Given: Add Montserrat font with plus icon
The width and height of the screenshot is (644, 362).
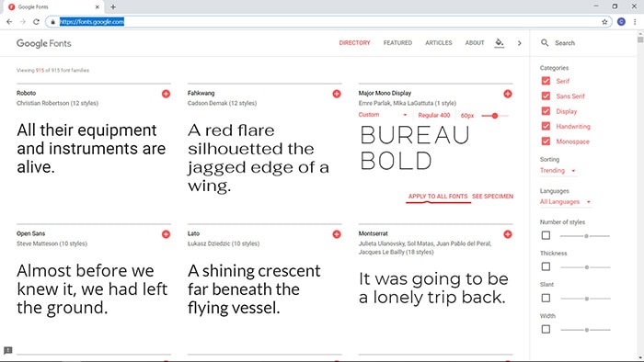Looking at the screenshot, I should (x=508, y=234).
